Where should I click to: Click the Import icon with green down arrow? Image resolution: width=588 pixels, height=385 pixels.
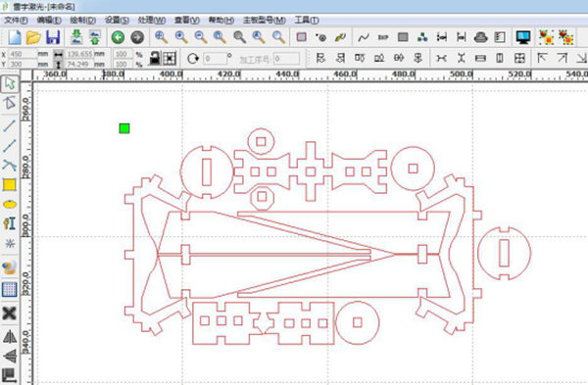(x=76, y=37)
